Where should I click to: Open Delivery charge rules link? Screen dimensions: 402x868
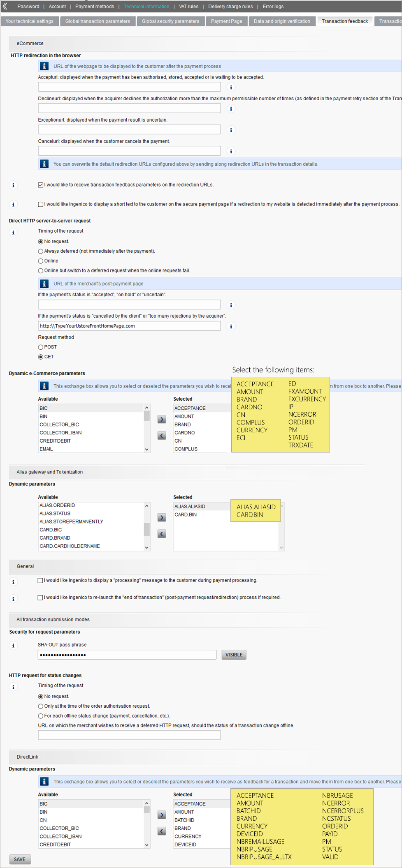230,7
